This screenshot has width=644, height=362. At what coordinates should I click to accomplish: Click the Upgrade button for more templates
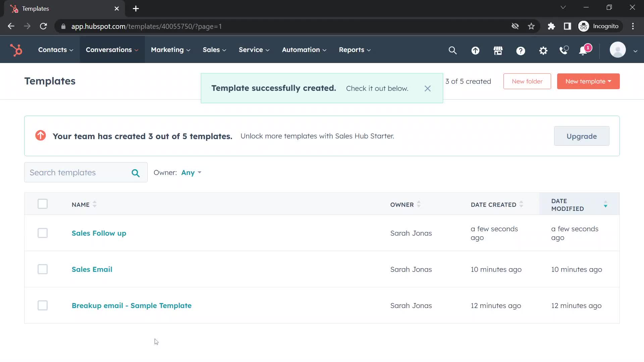582,136
